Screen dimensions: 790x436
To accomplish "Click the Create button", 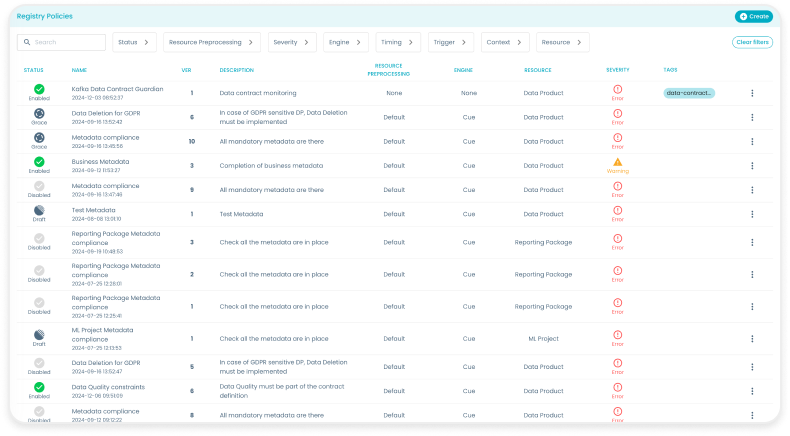I will coord(753,16).
